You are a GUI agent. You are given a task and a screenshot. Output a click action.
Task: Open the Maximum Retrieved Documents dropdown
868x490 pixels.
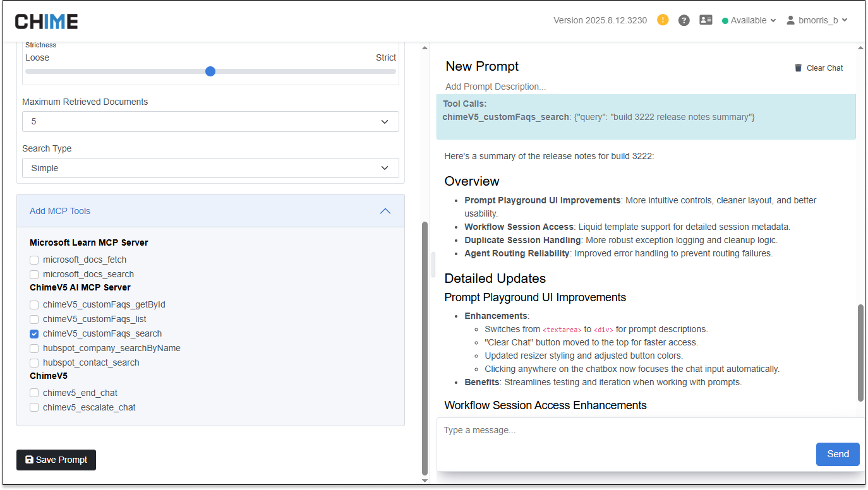coord(210,121)
